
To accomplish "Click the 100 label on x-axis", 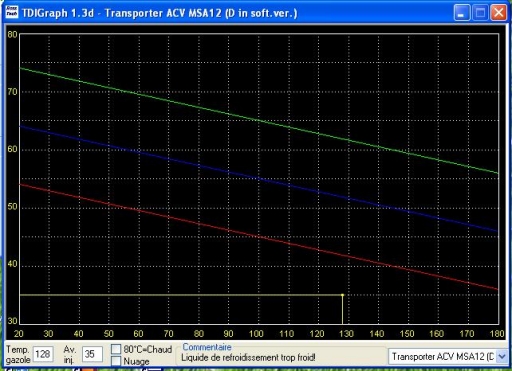I will pos(256,333).
